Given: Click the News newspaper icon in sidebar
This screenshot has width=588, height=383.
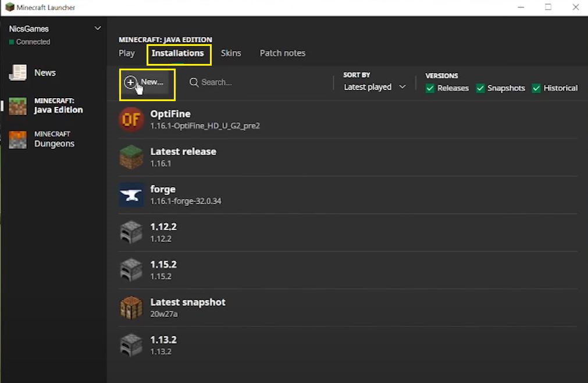Looking at the screenshot, I should coord(17,73).
